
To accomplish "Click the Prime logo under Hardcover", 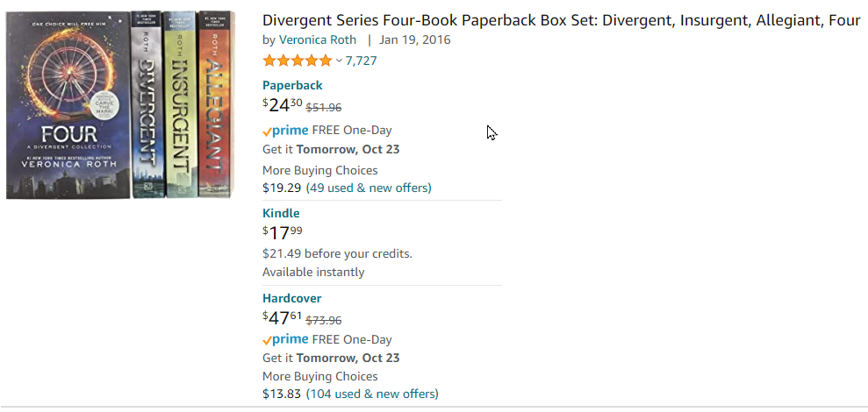I will click(x=285, y=339).
